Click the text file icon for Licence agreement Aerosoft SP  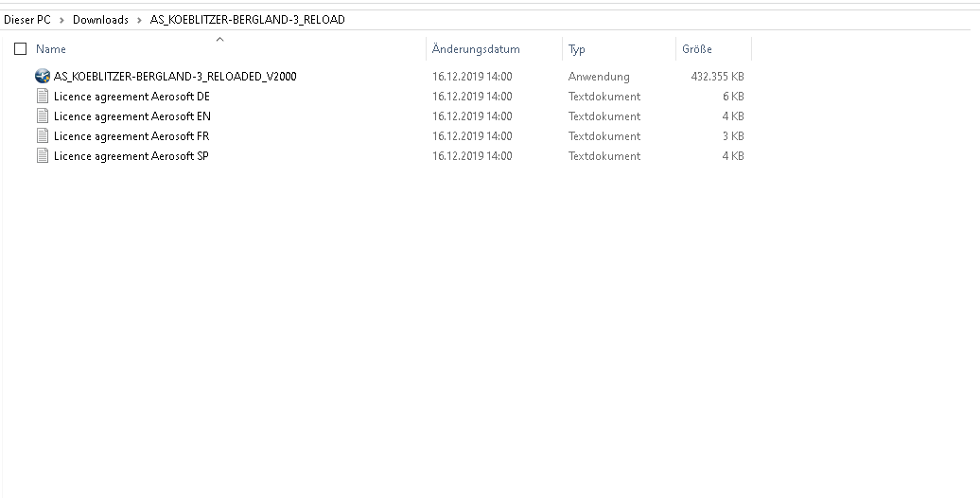43,156
